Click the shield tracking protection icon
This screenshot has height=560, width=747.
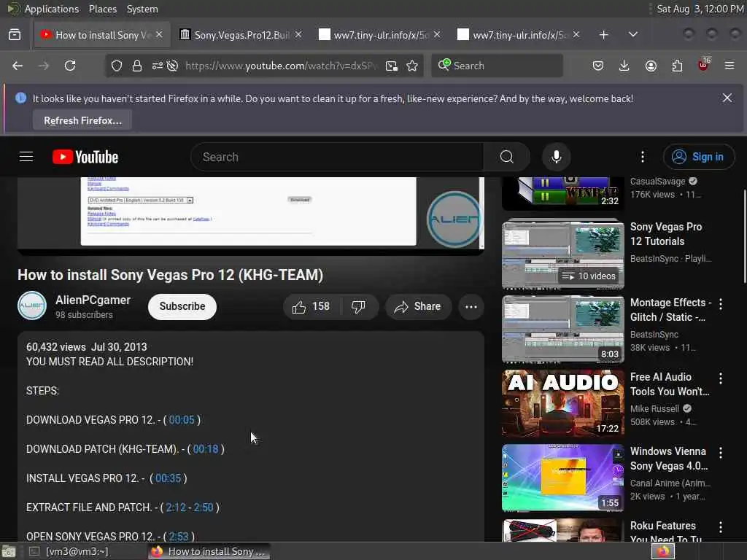tap(117, 66)
